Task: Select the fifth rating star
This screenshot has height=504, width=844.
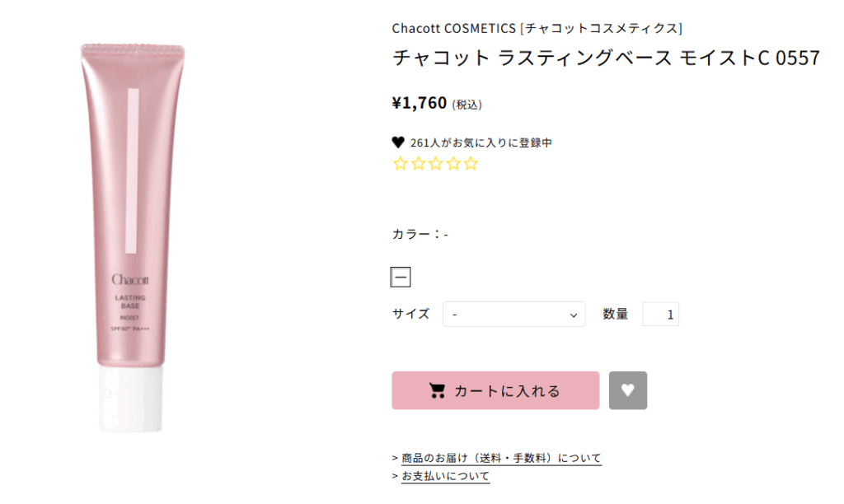Action: tap(471, 163)
